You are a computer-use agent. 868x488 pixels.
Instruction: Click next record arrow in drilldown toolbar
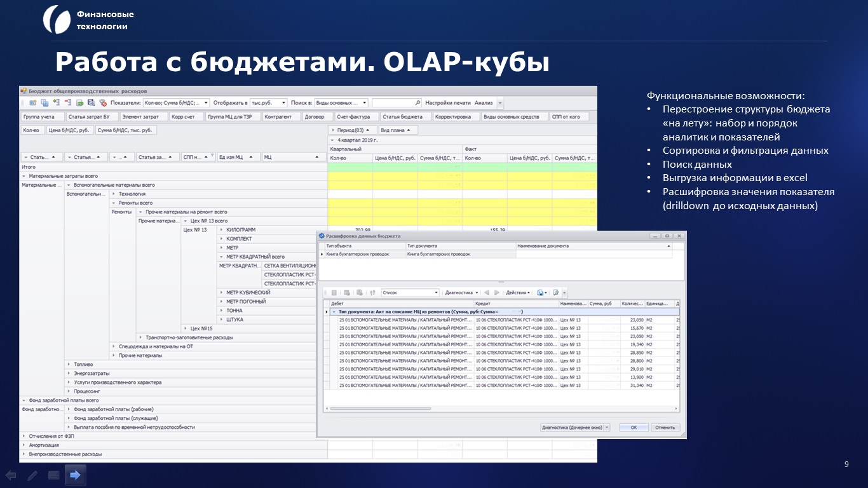tap(498, 292)
